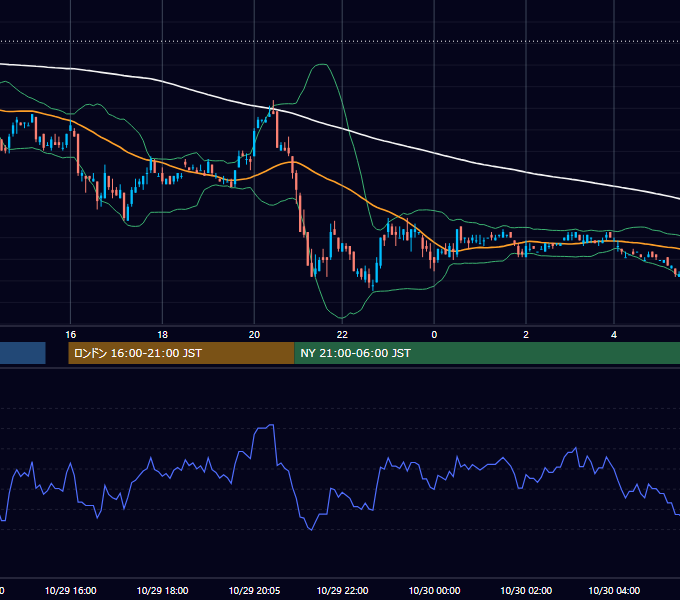The width and height of the screenshot is (680, 600).
Task: Click the oscillator low point after 21:00
Action: [x=311, y=529]
